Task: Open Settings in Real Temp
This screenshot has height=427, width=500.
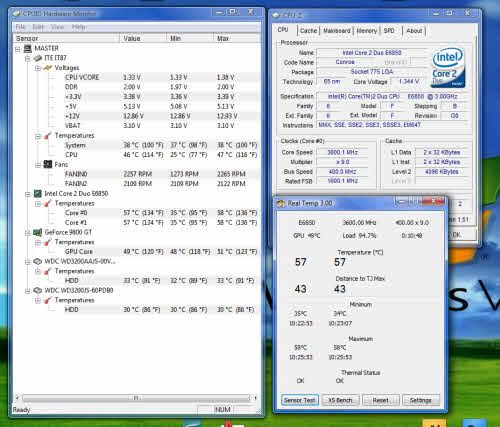Action: [421, 400]
